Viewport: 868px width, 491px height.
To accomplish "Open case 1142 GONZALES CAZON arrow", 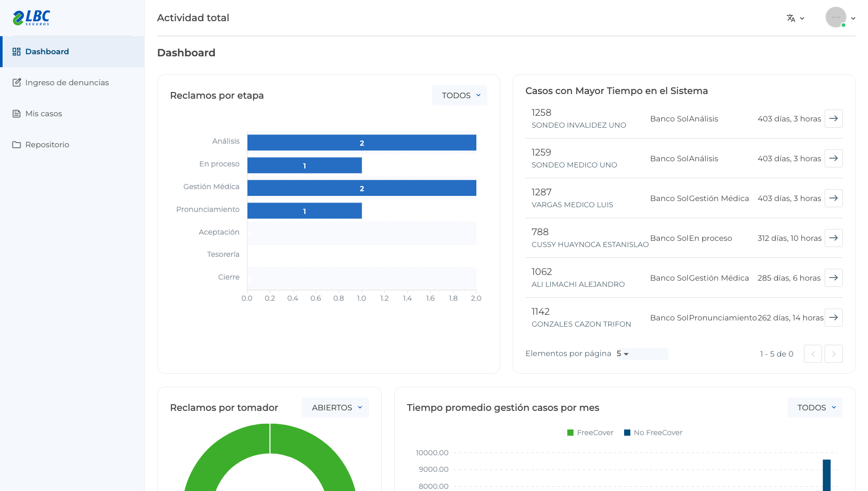I will pos(833,317).
